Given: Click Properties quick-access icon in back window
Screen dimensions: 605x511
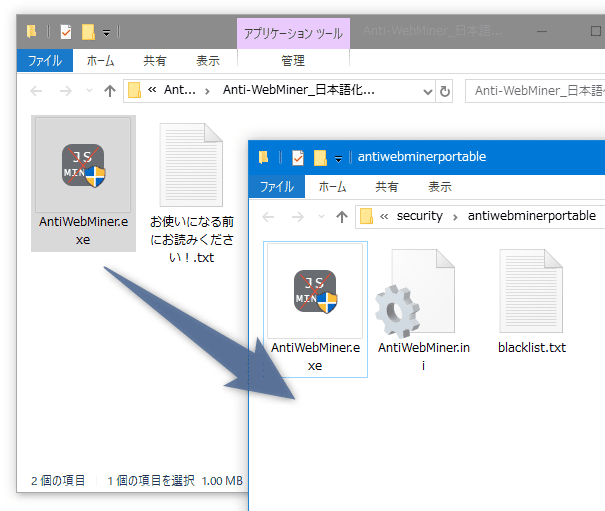Looking at the screenshot, I should pyautogui.click(x=66, y=32).
